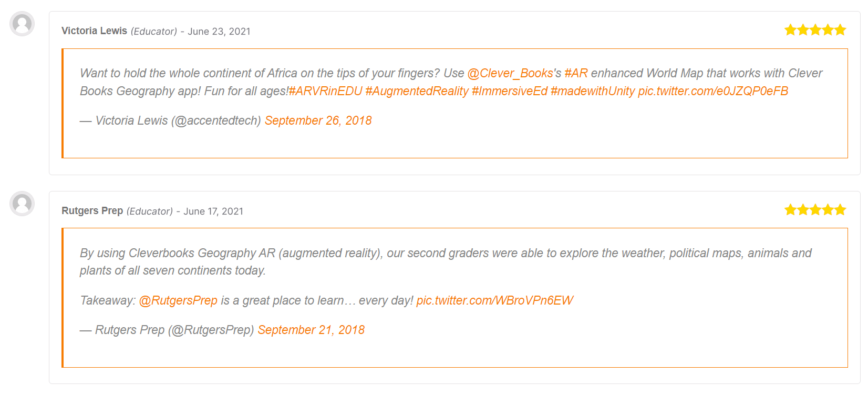The height and width of the screenshot is (394, 868).
Task: Click the fifth star in Victoria Lewis's rating
Action: 841,30
